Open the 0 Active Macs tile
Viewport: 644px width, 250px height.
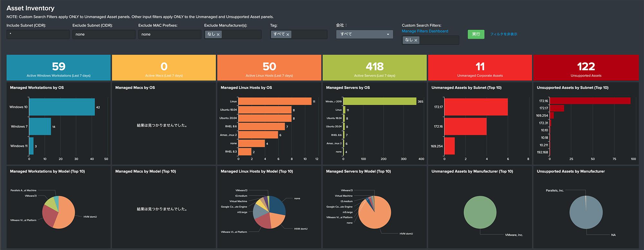[164, 68]
